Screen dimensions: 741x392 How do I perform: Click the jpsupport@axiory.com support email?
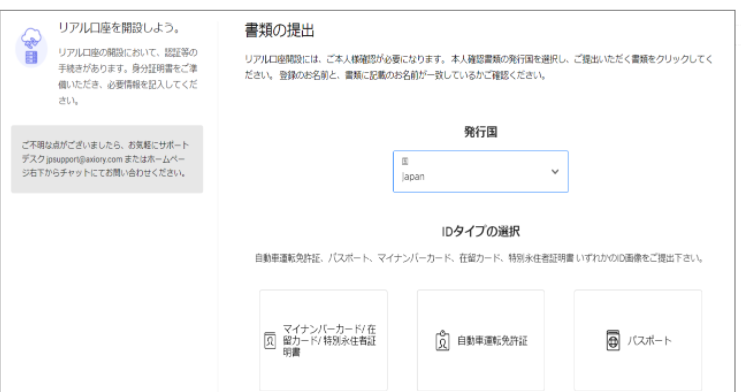tap(85, 159)
